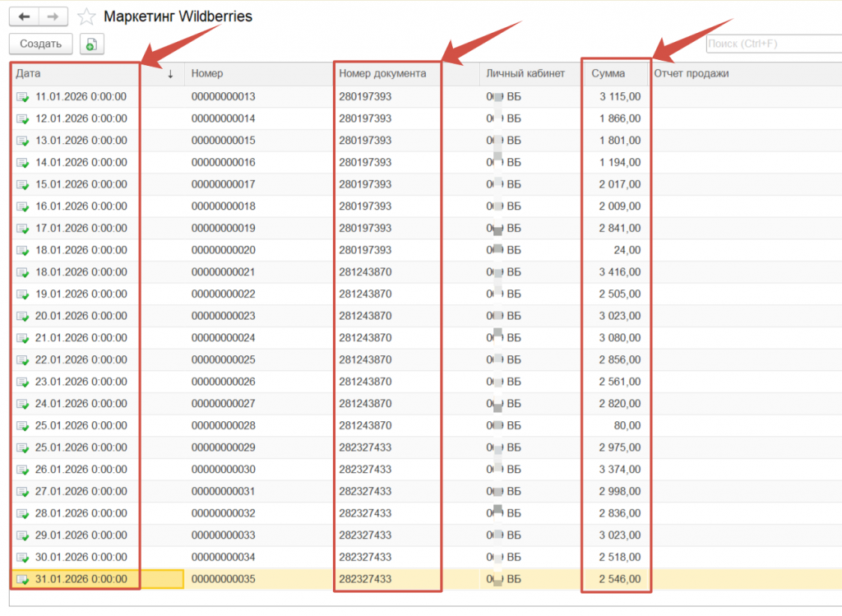Click document icon in row dated 11.01.2026

click(22, 97)
